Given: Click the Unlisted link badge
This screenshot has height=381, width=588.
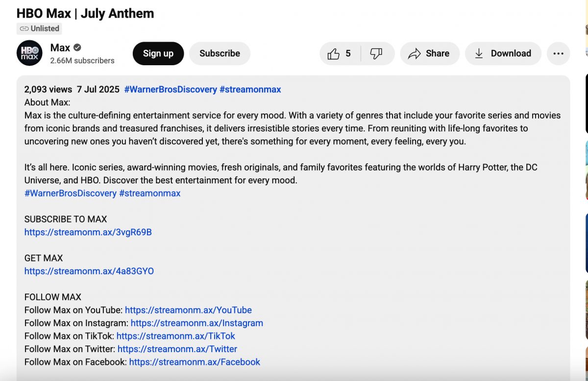Looking at the screenshot, I should 39,28.
